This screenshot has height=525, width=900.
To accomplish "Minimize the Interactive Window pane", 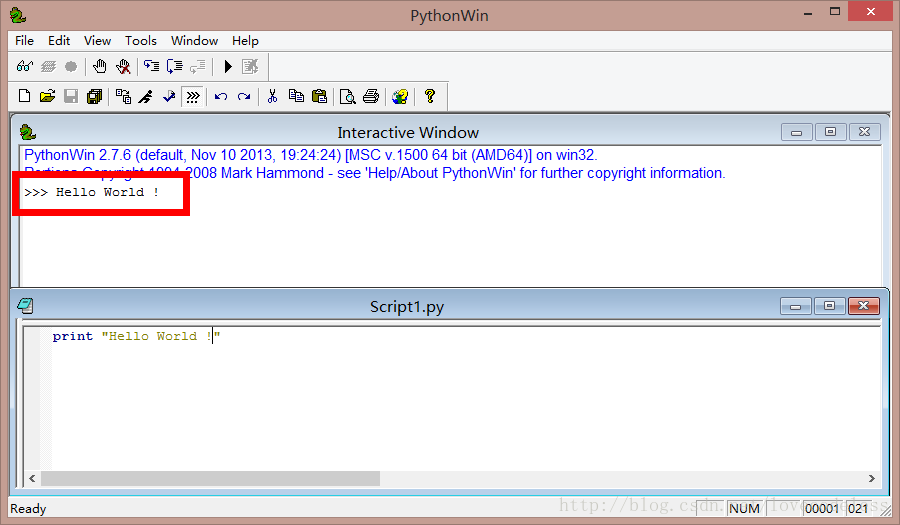I will pyautogui.click(x=796, y=132).
